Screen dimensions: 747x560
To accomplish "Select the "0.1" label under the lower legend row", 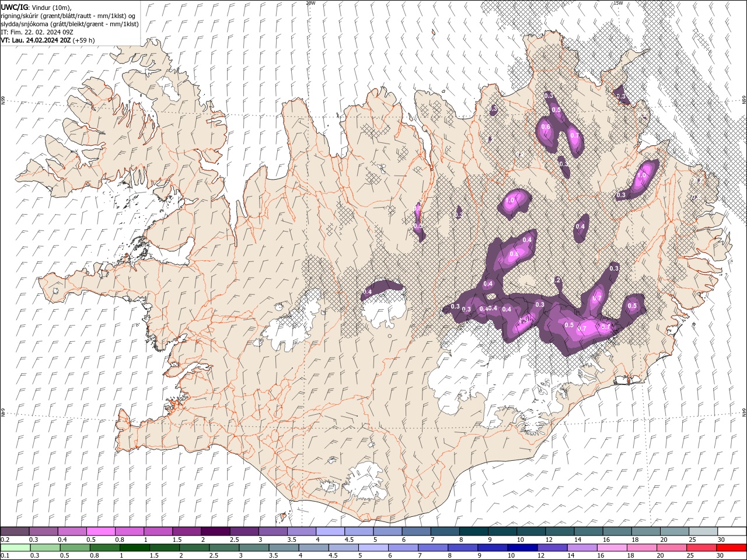I will (x=5, y=556).
